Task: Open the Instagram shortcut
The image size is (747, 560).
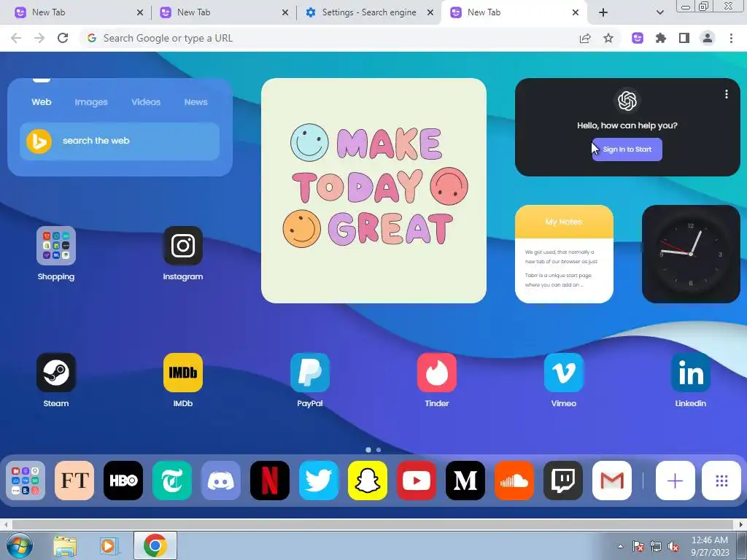Action: 183,246
